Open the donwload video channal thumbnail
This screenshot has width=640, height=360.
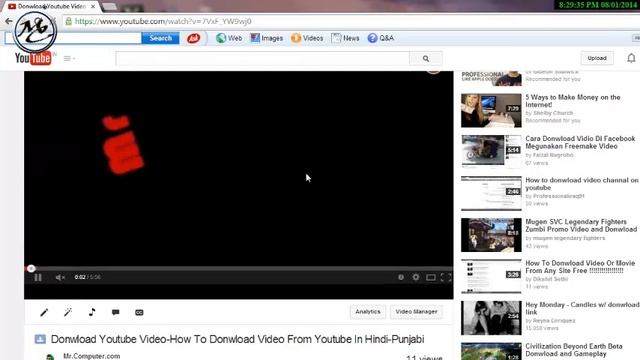click(491, 193)
